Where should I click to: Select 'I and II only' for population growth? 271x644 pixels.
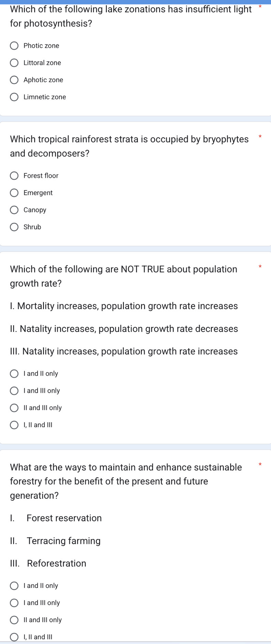pos(14,373)
